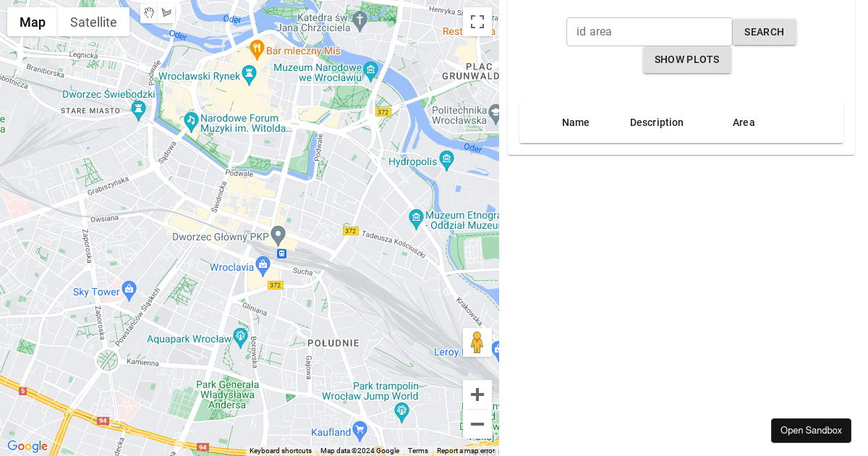Zoom out of the map

(x=477, y=424)
